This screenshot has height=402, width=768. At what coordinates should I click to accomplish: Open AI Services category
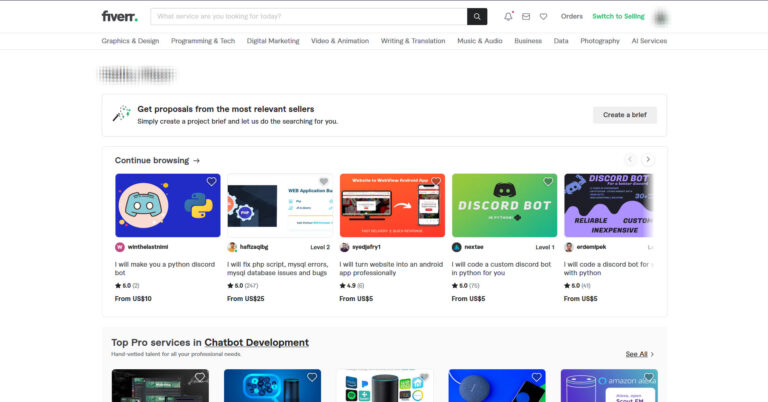point(649,41)
